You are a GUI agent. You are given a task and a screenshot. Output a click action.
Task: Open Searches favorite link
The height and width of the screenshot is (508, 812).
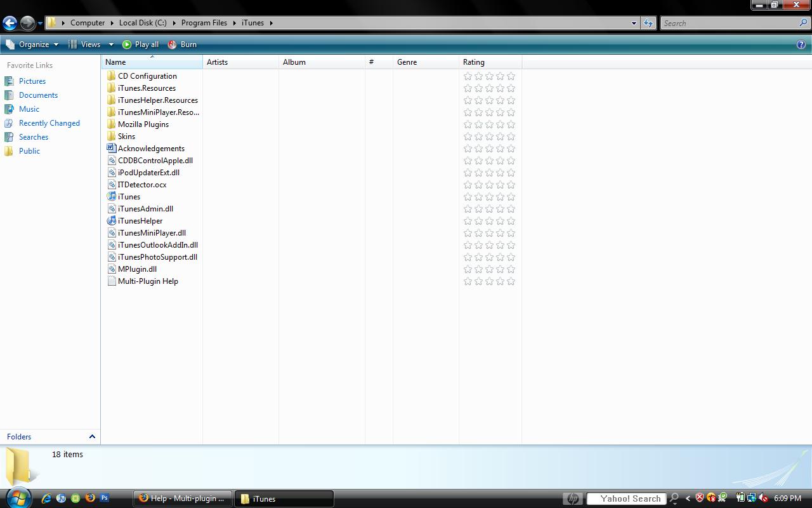[x=34, y=137]
